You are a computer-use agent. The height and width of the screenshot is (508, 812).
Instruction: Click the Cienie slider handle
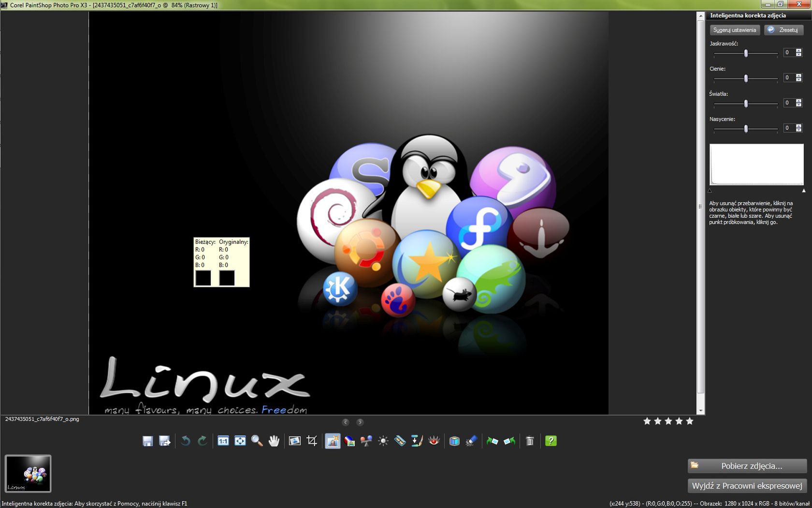746,78
